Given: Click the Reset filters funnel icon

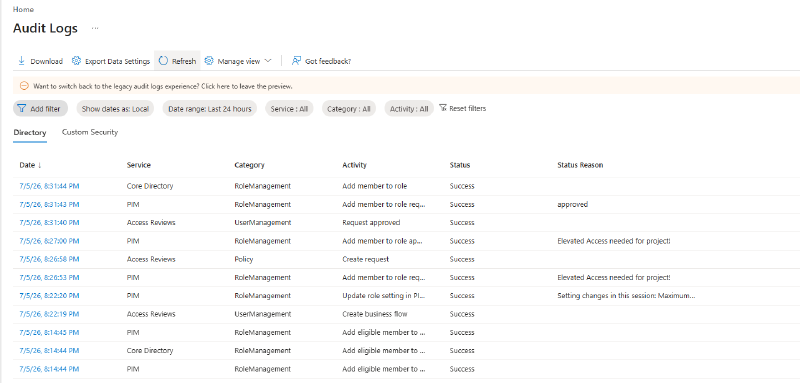Looking at the screenshot, I should [x=443, y=108].
